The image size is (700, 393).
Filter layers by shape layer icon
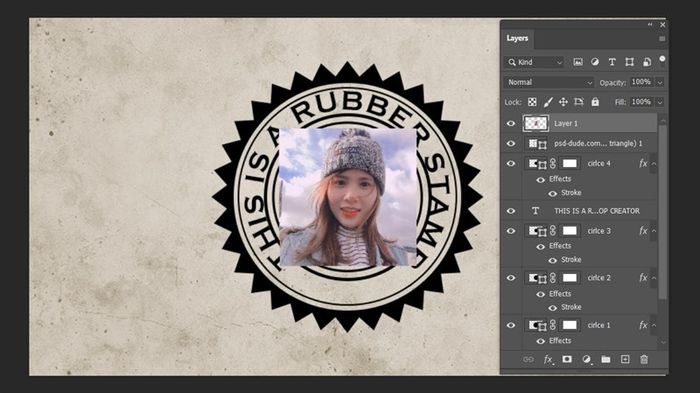point(629,62)
